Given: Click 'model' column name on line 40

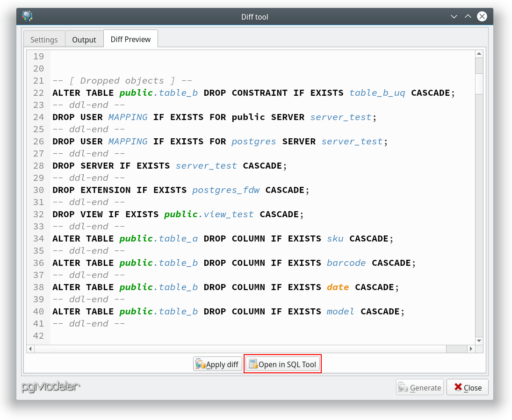Looking at the screenshot, I should coord(340,312).
